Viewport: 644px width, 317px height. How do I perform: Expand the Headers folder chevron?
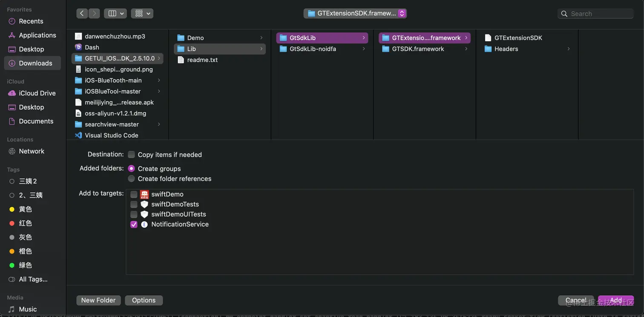[568, 49]
